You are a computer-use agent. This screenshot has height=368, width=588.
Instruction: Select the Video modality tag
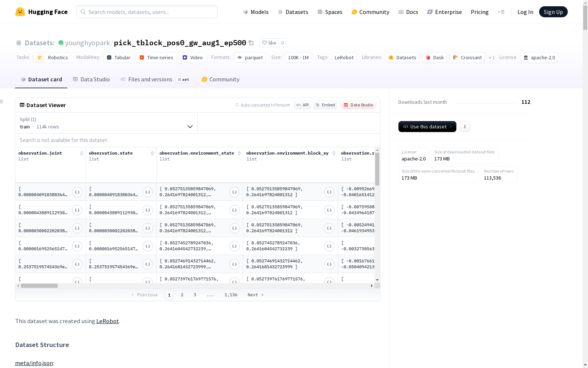[x=193, y=57]
